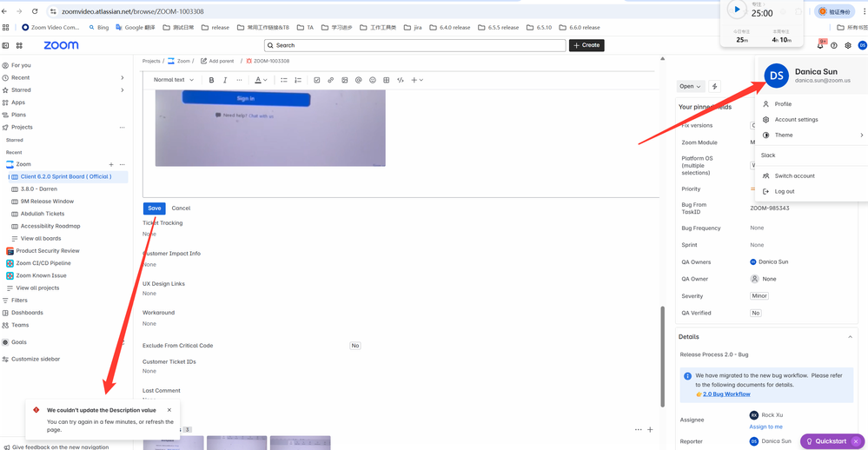Open the jira bookmark folder
868x450 pixels.
pyautogui.click(x=413, y=28)
